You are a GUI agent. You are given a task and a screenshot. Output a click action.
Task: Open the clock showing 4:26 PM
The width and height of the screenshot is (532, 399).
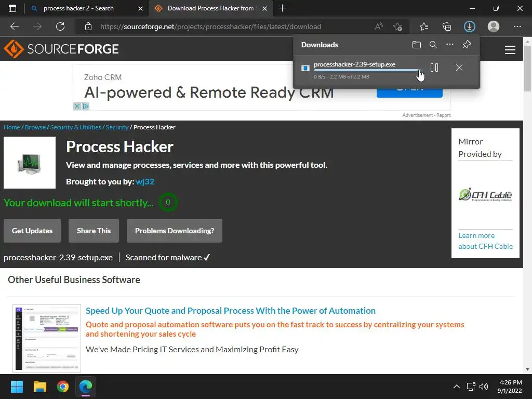[x=510, y=387]
